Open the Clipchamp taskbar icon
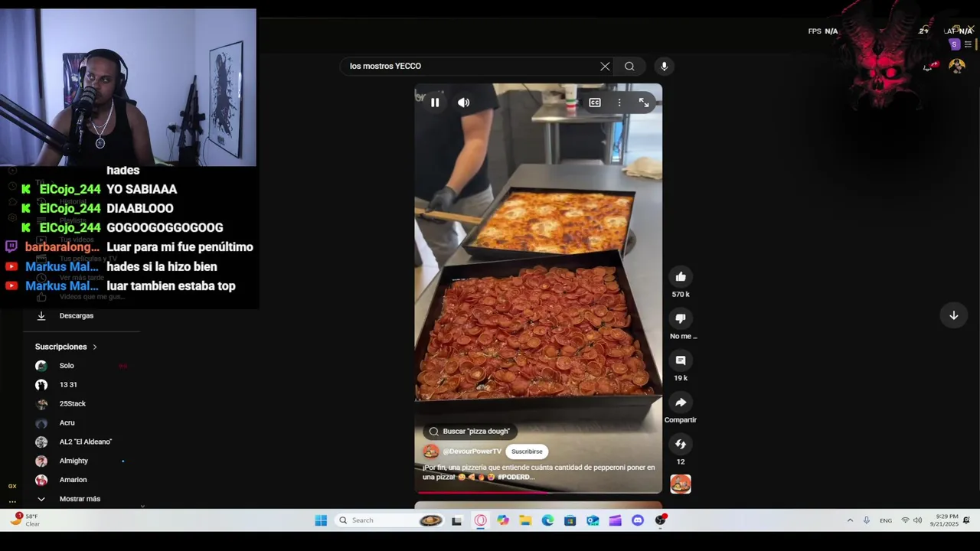The height and width of the screenshot is (551, 980). [615, 520]
